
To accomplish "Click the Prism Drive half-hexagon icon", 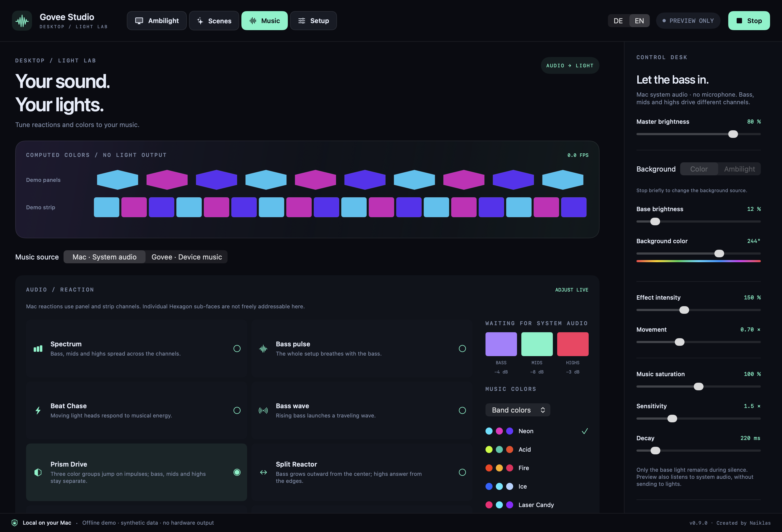I will tap(38, 472).
